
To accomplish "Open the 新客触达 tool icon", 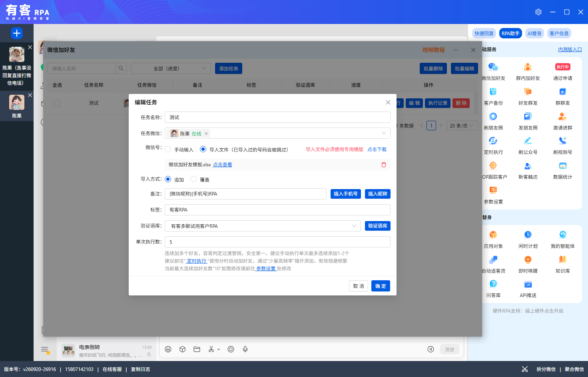I will click(x=528, y=166).
